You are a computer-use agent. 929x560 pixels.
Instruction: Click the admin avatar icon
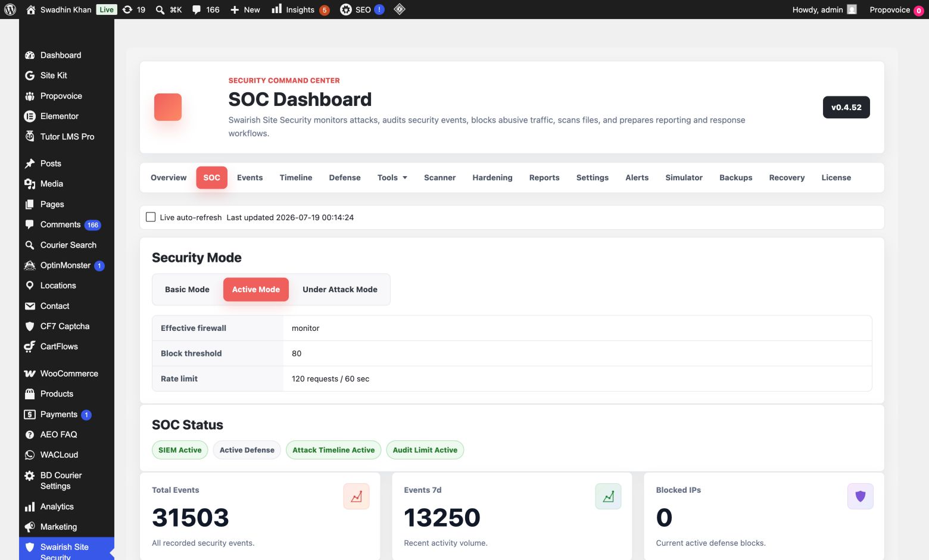pyautogui.click(x=852, y=10)
